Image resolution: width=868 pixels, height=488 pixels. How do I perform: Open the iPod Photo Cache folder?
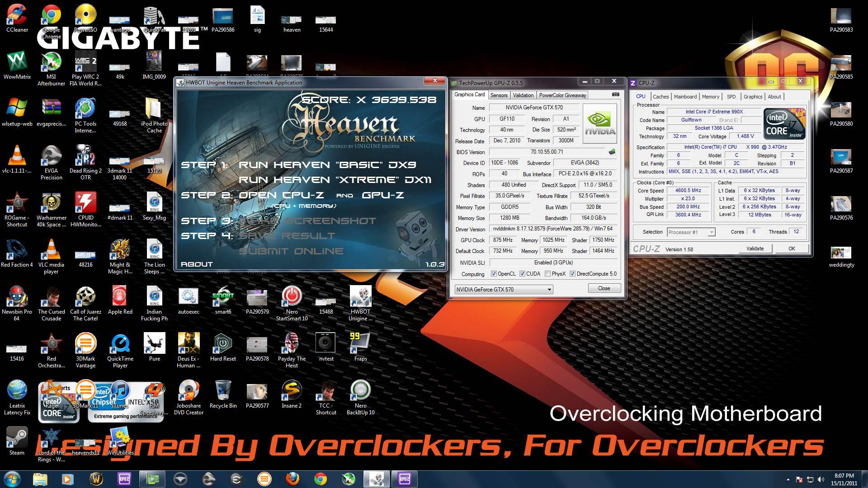154,116
